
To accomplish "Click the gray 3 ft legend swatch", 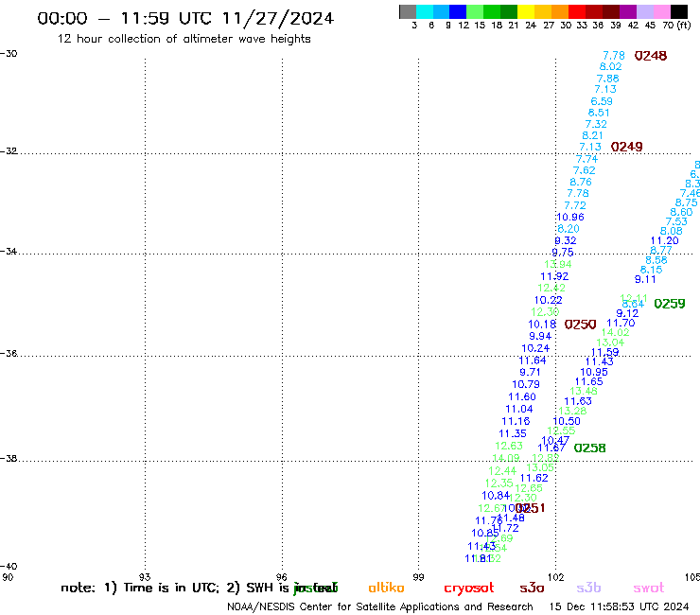I will (408, 11).
